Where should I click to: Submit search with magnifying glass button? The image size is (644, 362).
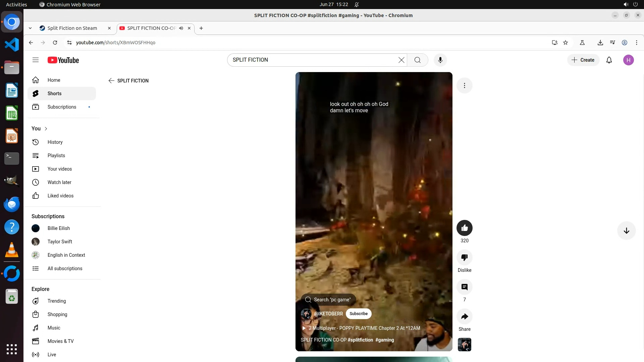pos(417,60)
